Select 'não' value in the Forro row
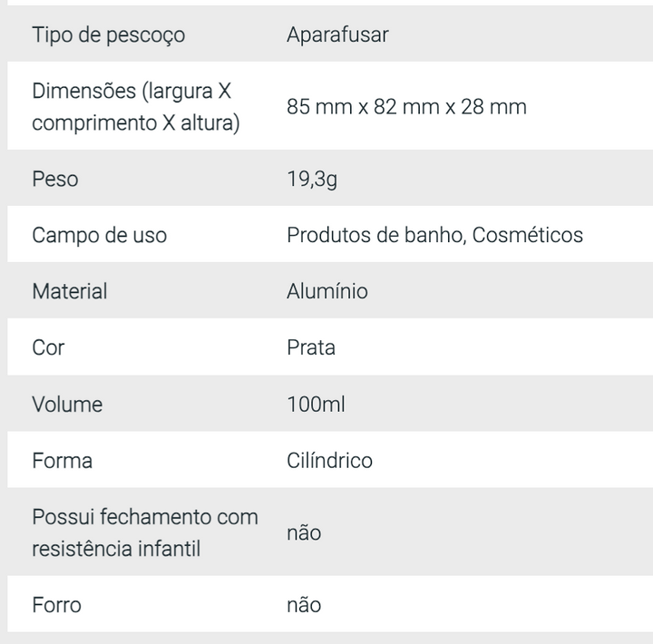This screenshot has height=644, width=653. click(304, 604)
